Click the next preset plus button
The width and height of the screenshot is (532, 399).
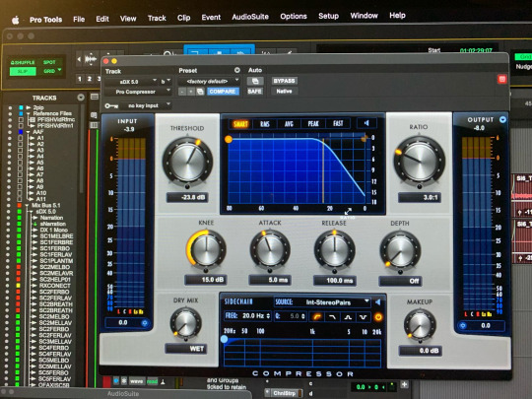pyautogui.click(x=191, y=92)
